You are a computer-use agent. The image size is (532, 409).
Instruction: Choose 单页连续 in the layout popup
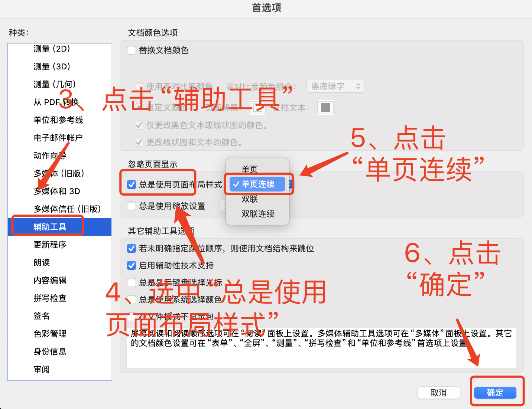(x=257, y=184)
